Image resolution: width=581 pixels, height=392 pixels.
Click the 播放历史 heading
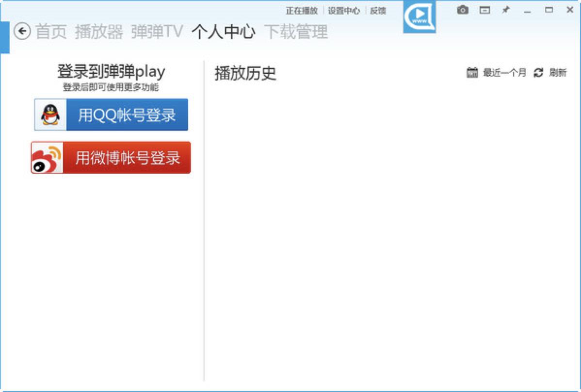(245, 73)
